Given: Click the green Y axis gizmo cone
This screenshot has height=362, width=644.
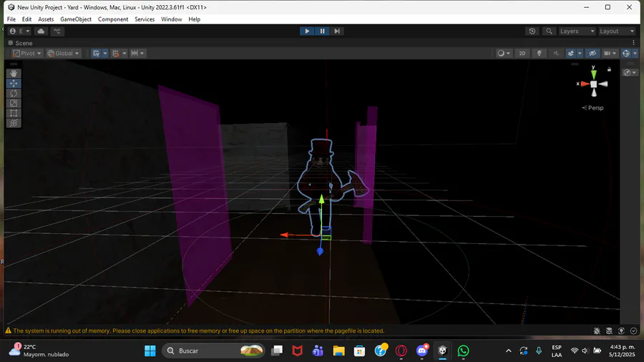Looking at the screenshot, I should click(593, 74).
